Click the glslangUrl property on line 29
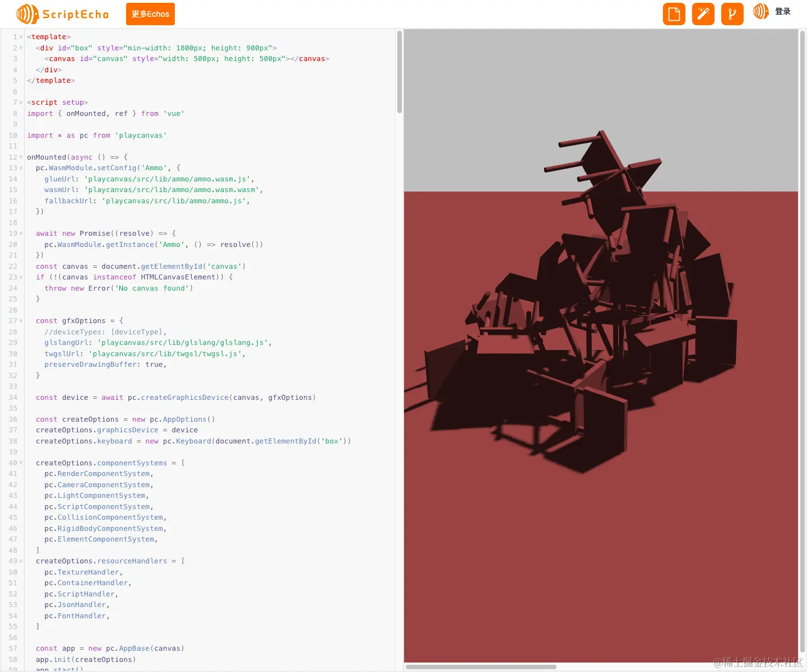The height and width of the screenshot is (672, 807). coord(66,343)
